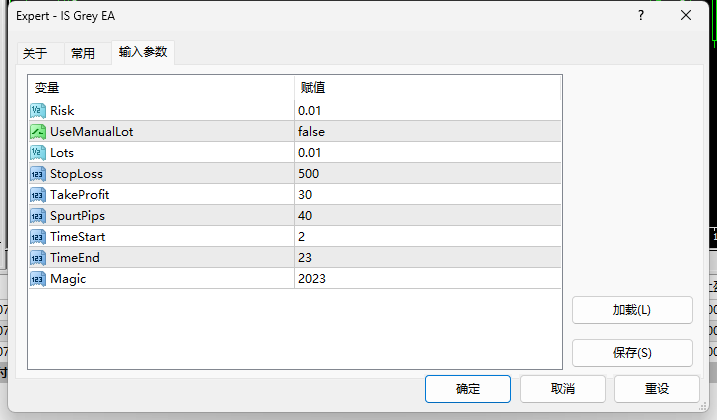Select the TimeStart variable name
The image size is (717, 420).
point(78,237)
